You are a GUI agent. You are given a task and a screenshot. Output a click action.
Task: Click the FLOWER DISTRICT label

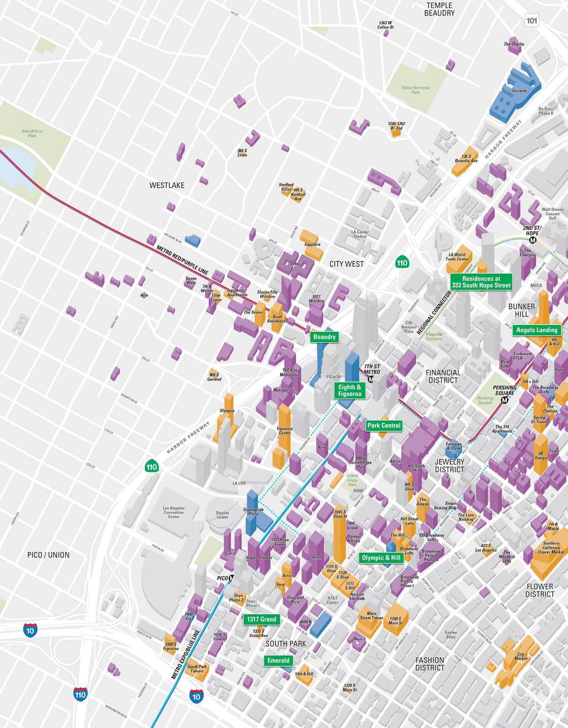540,590
